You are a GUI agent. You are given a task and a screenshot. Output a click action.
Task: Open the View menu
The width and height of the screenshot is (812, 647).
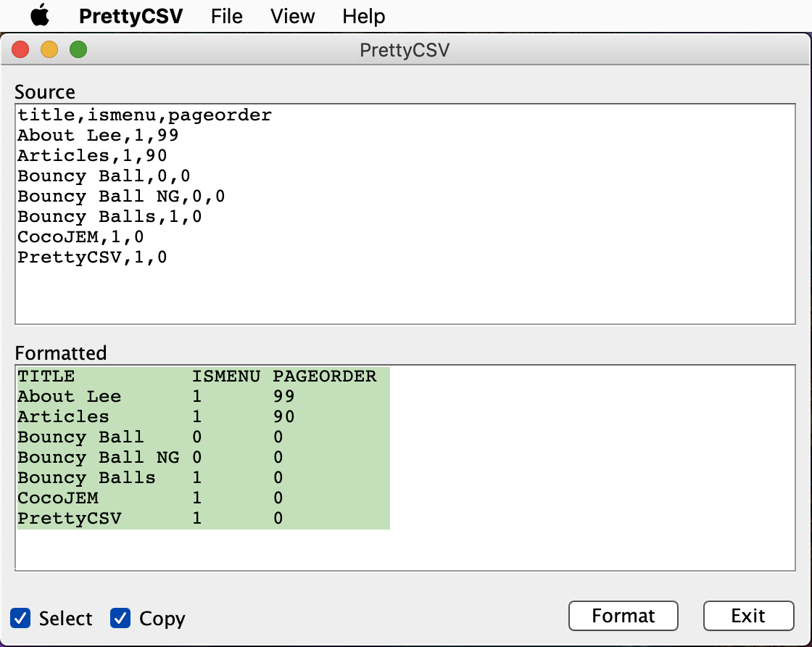click(292, 16)
